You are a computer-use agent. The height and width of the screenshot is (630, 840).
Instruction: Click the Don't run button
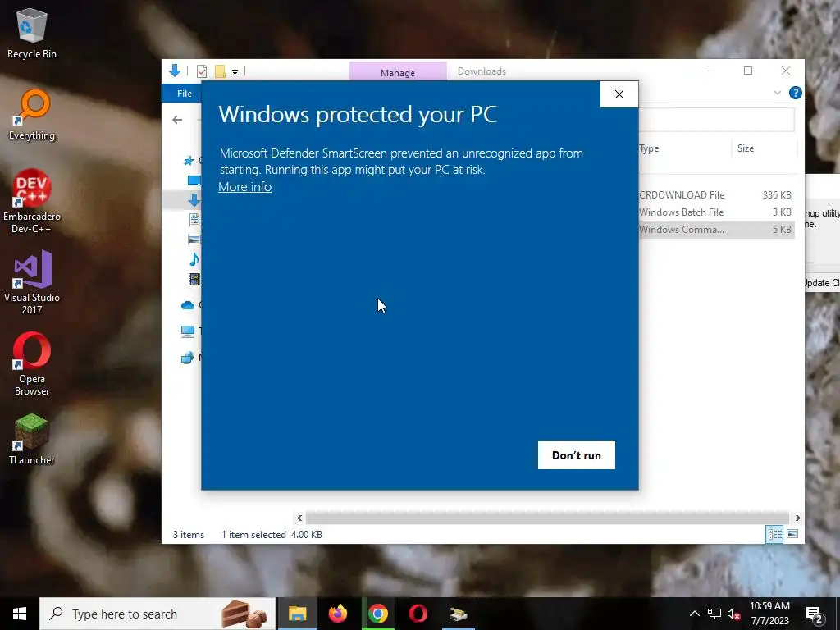(x=577, y=454)
